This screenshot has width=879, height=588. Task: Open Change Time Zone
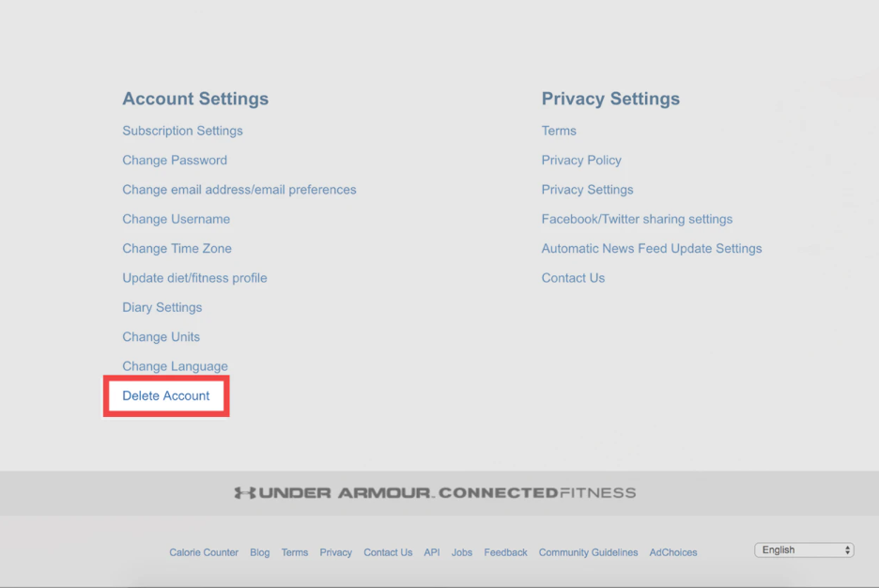tap(177, 248)
